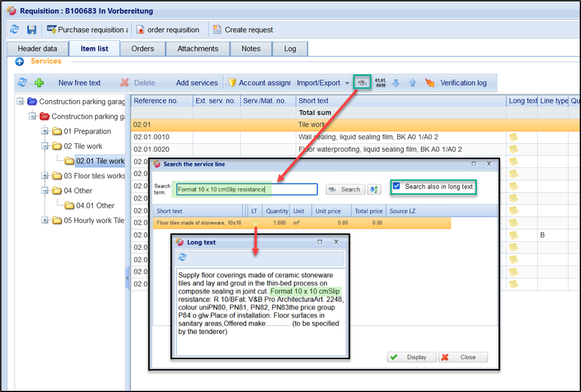
Task: Collapse the 02 Tile work tree node
Action: point(45,146)
